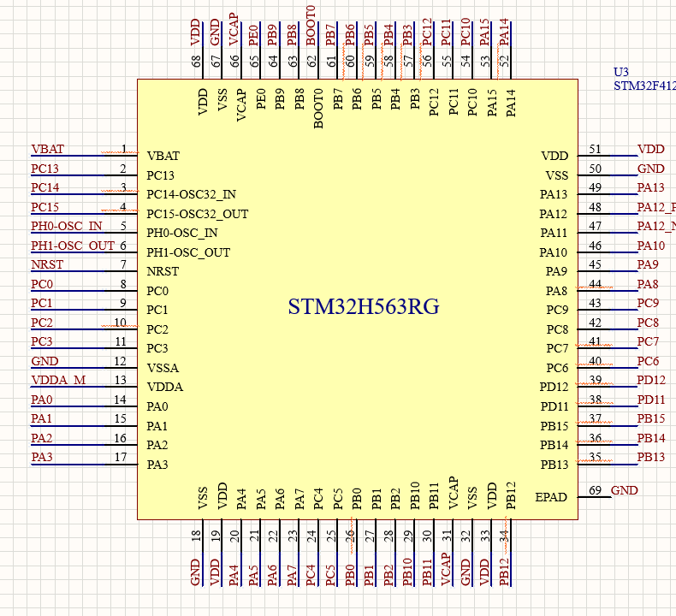Select the PA14 net label above pin 52

504,33
